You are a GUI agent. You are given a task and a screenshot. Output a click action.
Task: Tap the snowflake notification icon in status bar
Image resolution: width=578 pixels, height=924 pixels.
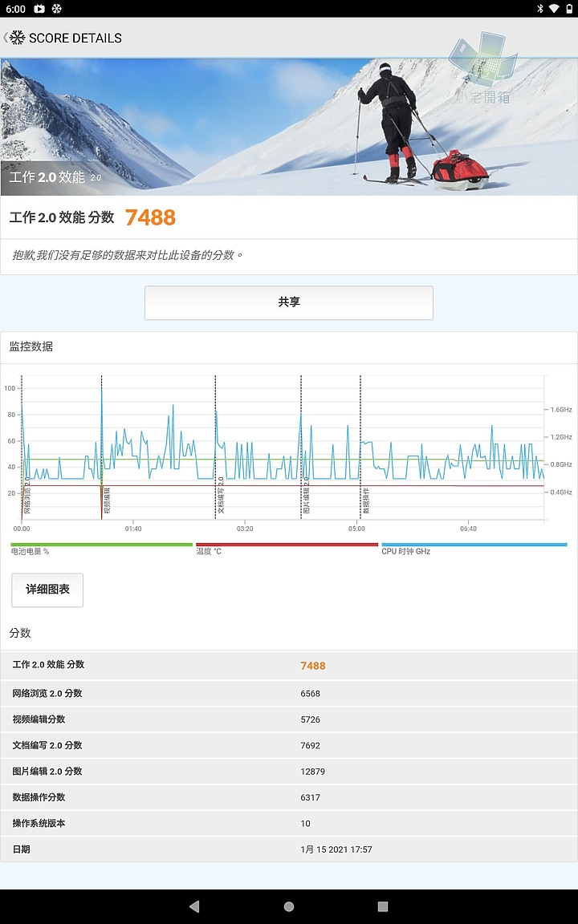point(57,9)
